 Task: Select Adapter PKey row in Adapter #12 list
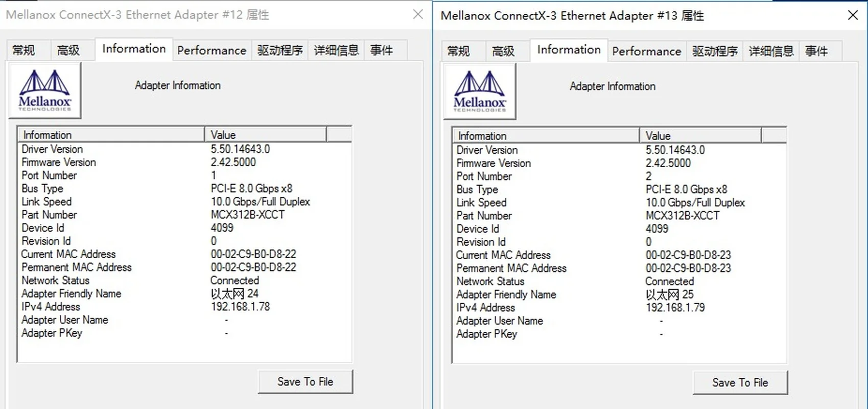[x=184, y=333]
